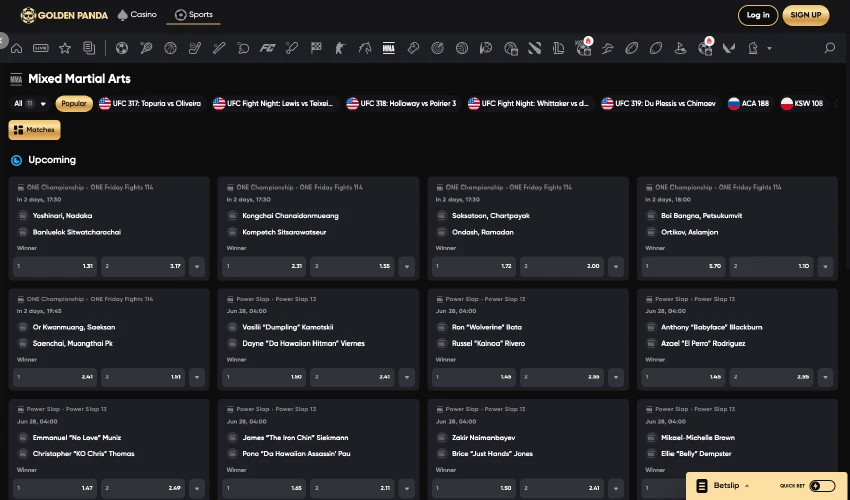Screen dimensions: 850x500
Task: Expand markets for Yoshinari vs Banluelok match
Action: click(197, 266)
